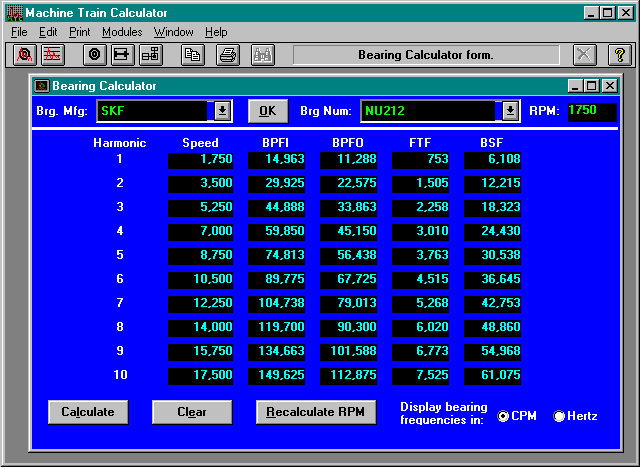
Task: Click the BPFI column header
Action: click(276, 142)
